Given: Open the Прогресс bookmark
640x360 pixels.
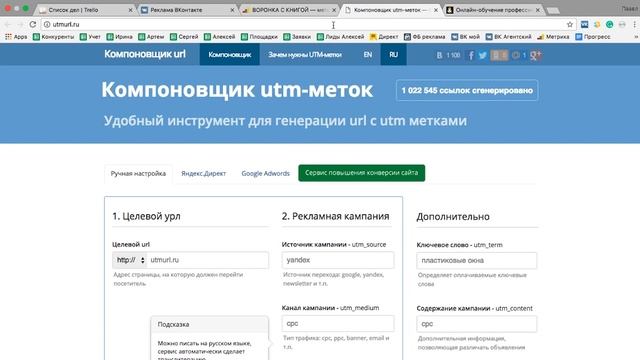Looking at the screenshot, I should pyautogui.click(x=593, y=37).
